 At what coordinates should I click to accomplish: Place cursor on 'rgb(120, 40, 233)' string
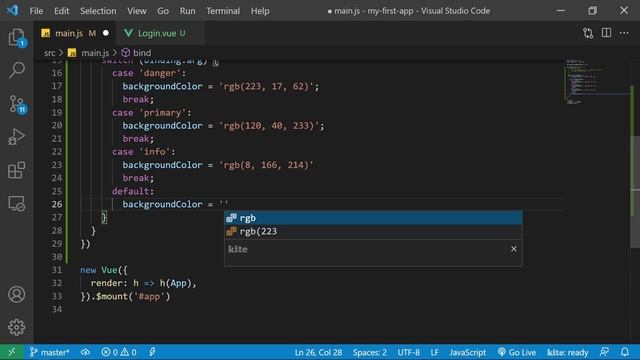point(269,126)
